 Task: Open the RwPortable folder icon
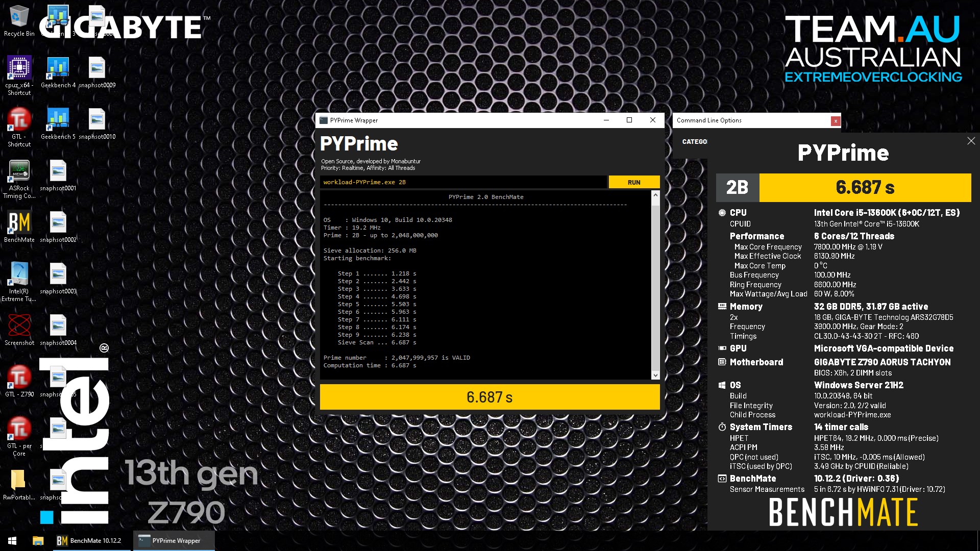pyautogui.click(x=19, y=485)
